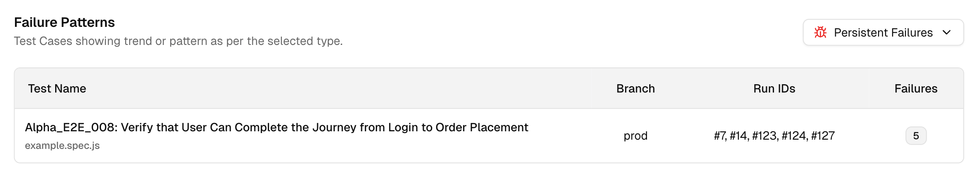
Task: Click the red bug icon
Action: click(x=820, y=33)
